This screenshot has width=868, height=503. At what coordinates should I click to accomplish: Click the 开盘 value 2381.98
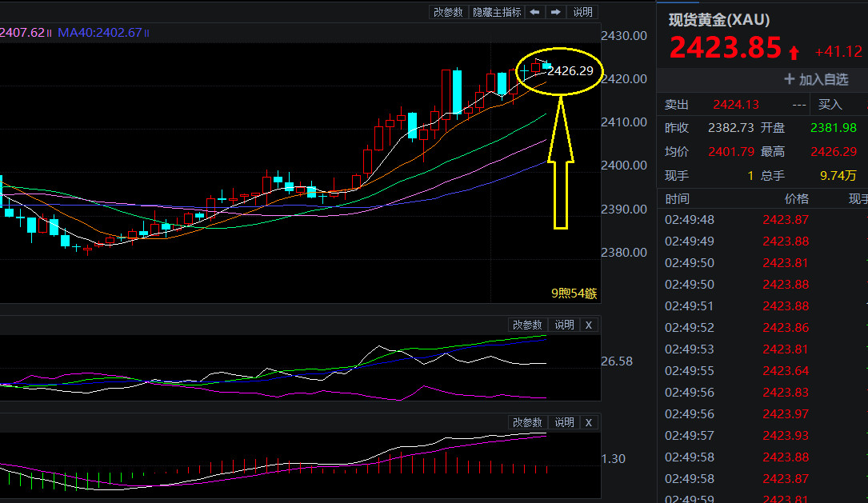[x=833, y=128]
